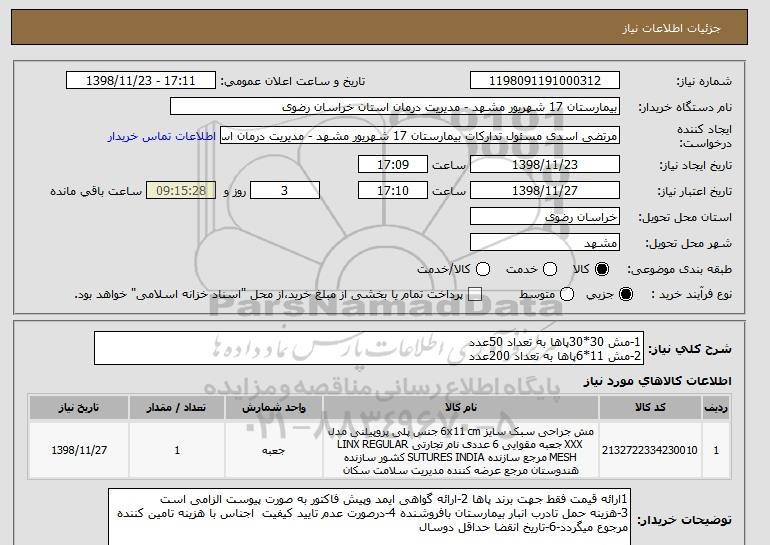Image resolution: width=770 pixels, height=545 pixels.
Task: Click the توضیحات خریدار text area
Action: (369, 517)
